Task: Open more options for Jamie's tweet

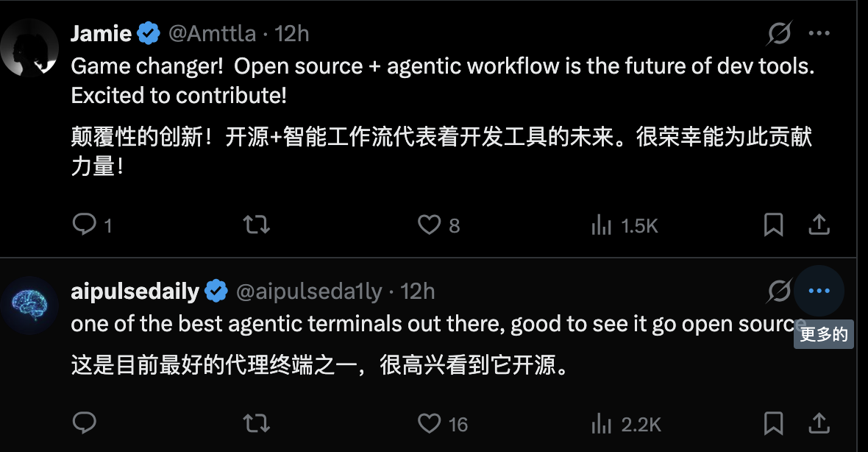Action: (819, 33)
